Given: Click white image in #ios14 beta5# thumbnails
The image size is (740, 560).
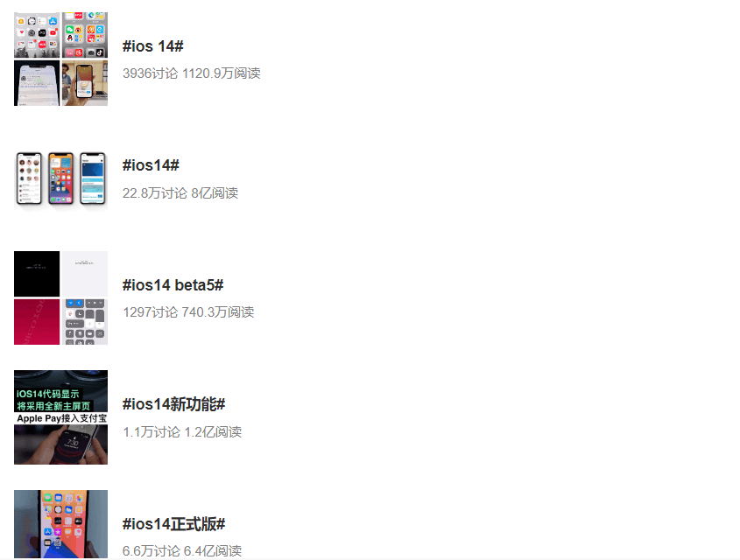Looking at the screenshot, I should point(85,274).
